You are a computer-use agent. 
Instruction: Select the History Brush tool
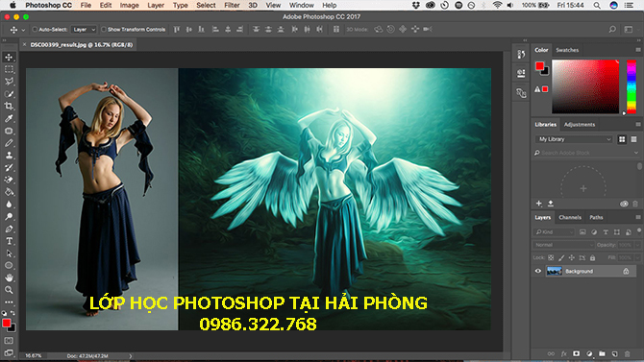click(x=9, y=167)
